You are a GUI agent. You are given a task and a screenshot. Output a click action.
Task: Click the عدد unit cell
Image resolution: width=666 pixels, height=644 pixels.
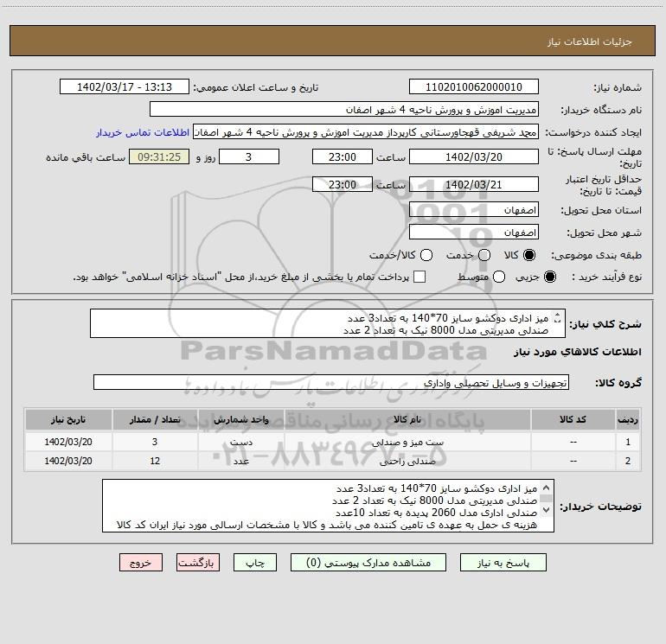[240, 461]
